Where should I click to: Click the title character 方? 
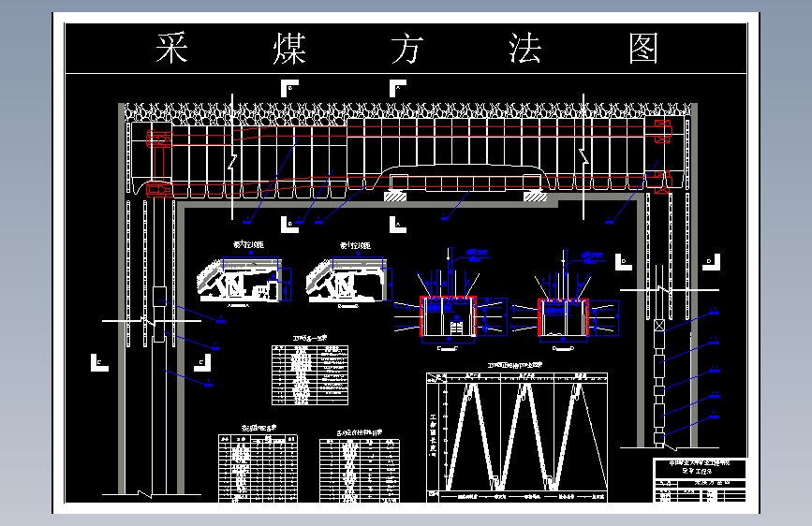pos(407,49)
